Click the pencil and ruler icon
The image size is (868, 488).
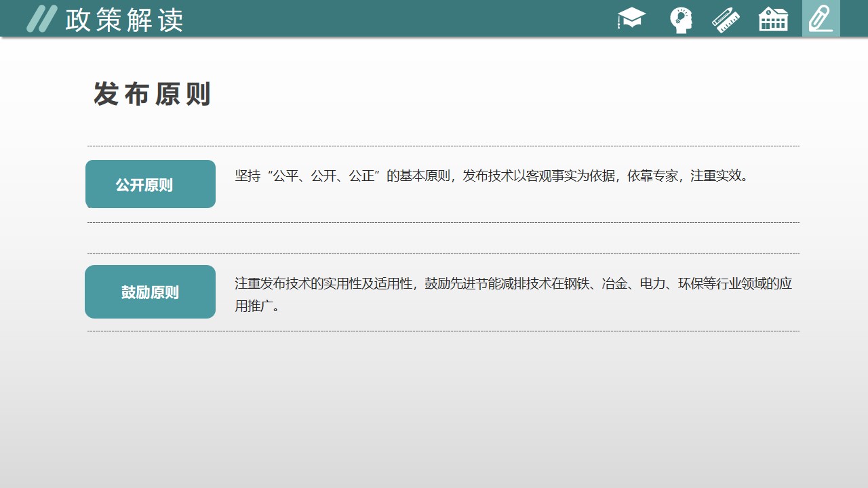coord(726,19)
